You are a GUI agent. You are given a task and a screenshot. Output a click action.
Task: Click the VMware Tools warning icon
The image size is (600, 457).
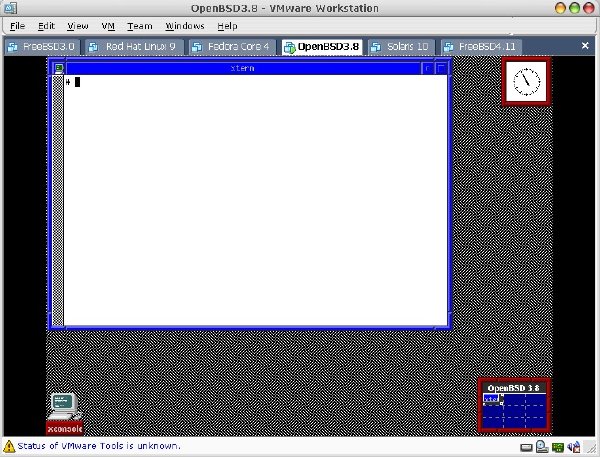pos(9,446)
